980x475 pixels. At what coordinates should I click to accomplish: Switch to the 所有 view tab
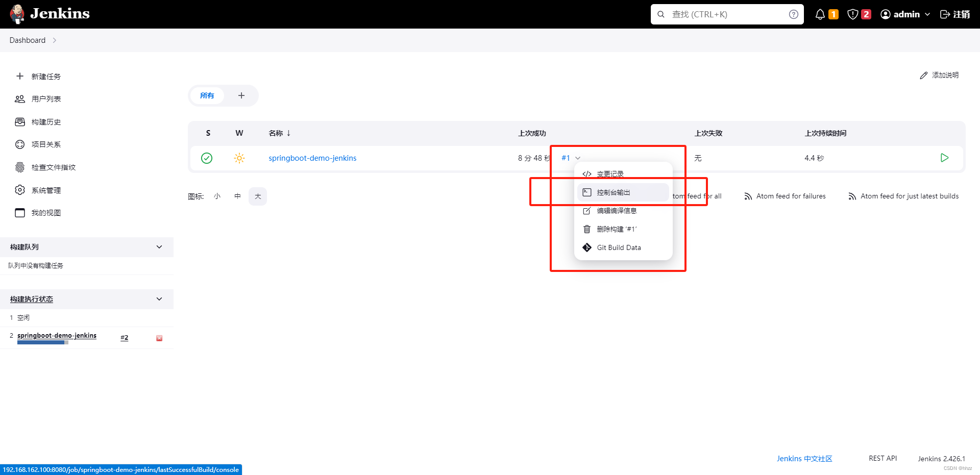click(x=207, y=95)
